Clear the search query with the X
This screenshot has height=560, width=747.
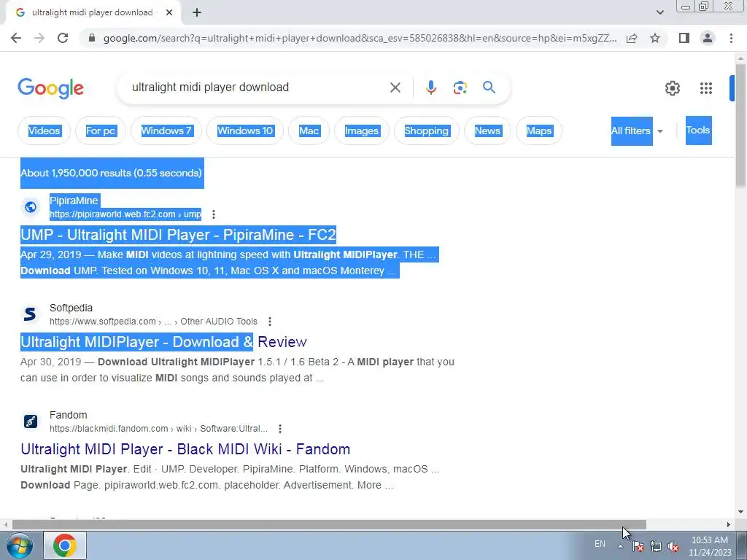tap(395, 87)
